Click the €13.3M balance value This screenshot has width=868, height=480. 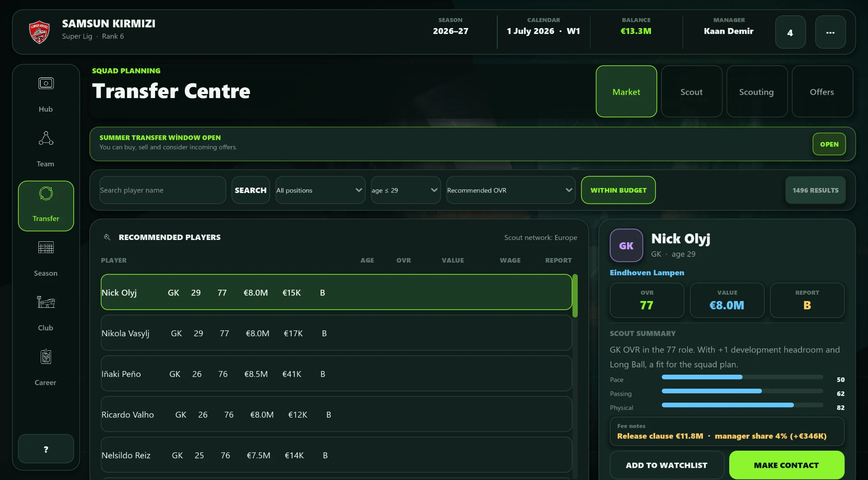point(636,31)
